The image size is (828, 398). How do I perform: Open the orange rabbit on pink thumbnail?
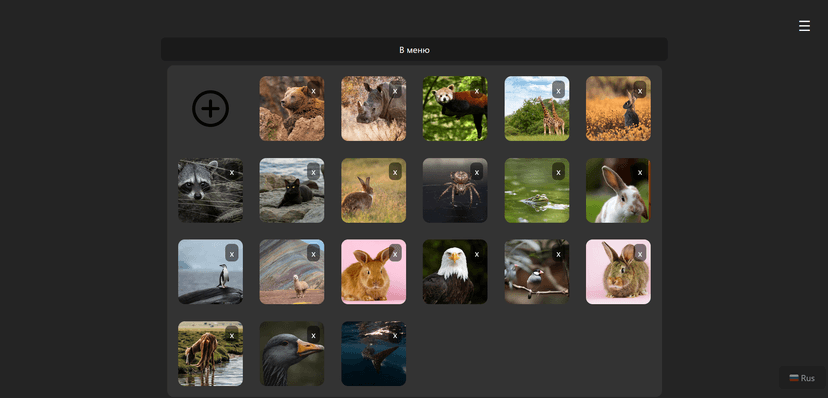(x=373, y=272)
